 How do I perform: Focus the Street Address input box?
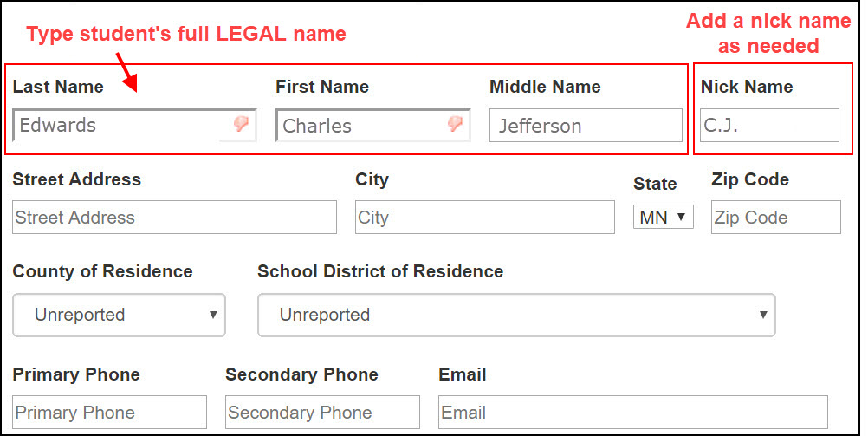point(174,218)
